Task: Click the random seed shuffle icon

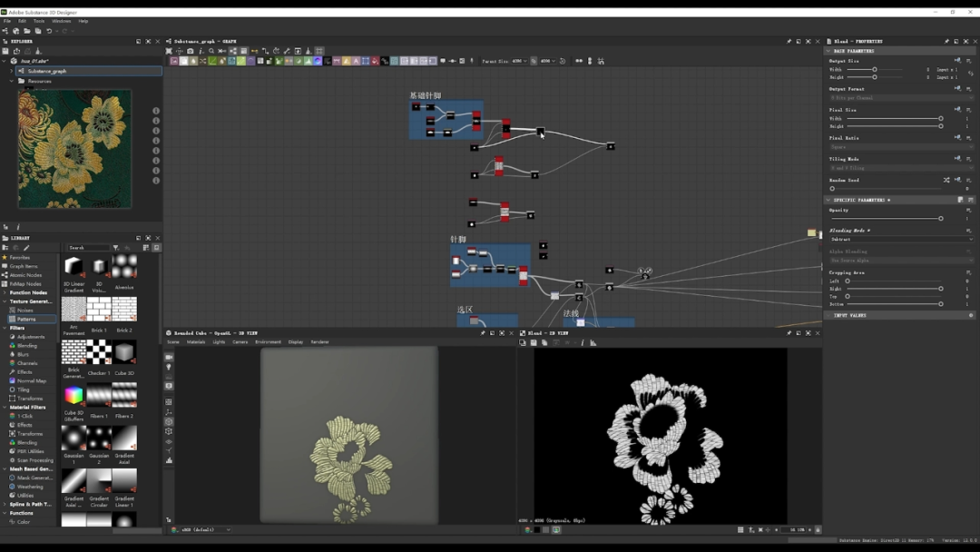Action: tap(946, 180)
